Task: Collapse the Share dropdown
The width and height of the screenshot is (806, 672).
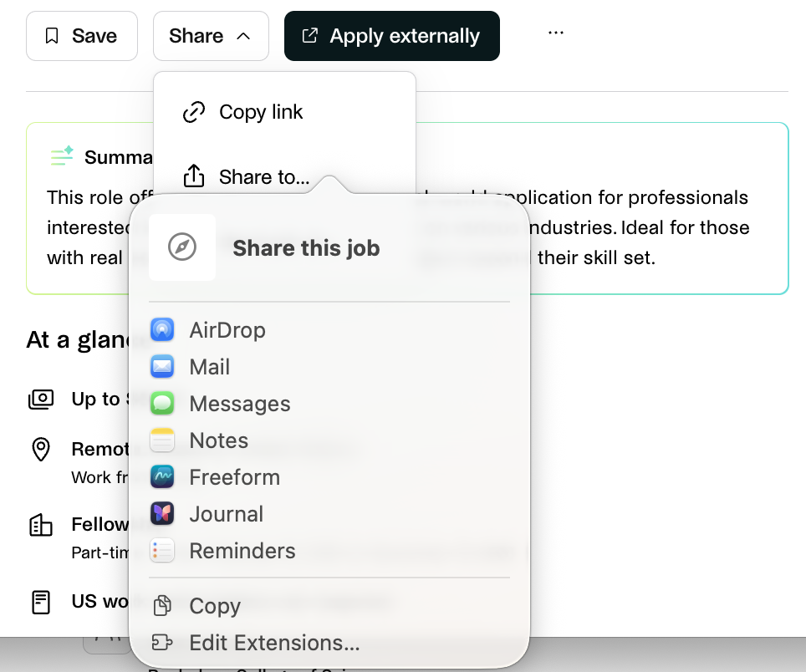Action: [x=211, y=36]
